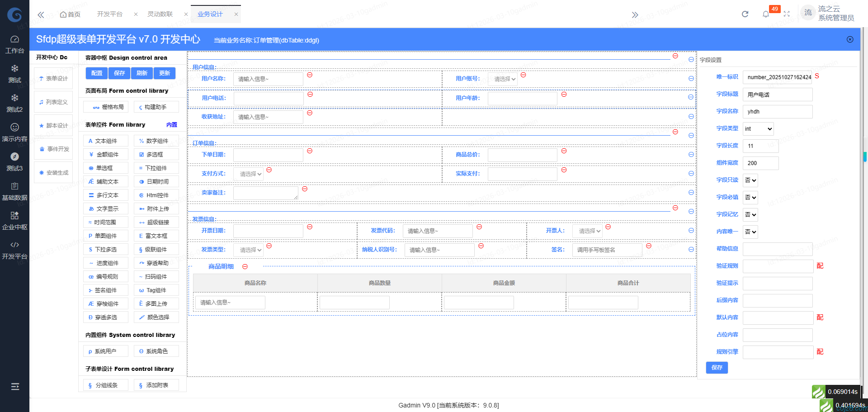Click the refresh icon in top bar
The image size is (868, 412).
[745, 14]
